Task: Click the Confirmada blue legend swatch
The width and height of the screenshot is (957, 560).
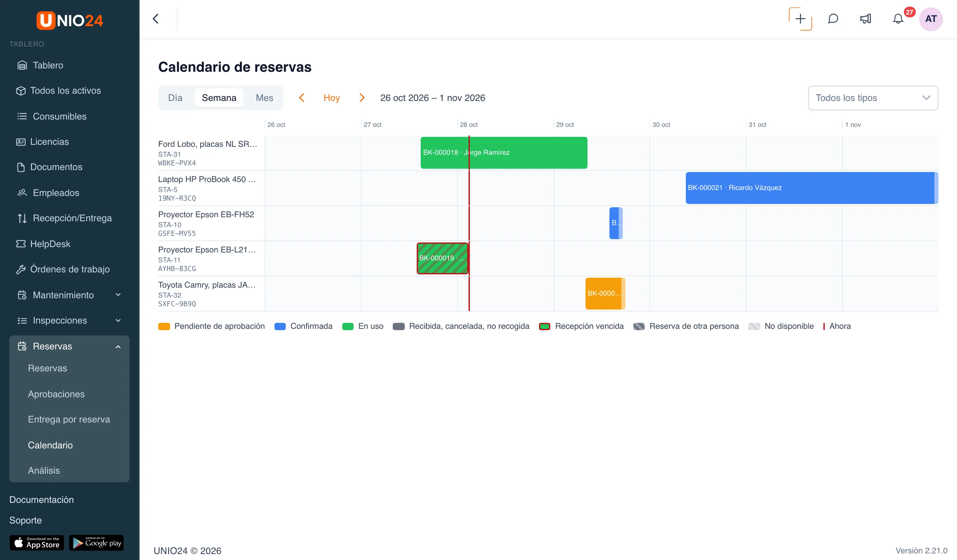Action: (x=280, y=327)
